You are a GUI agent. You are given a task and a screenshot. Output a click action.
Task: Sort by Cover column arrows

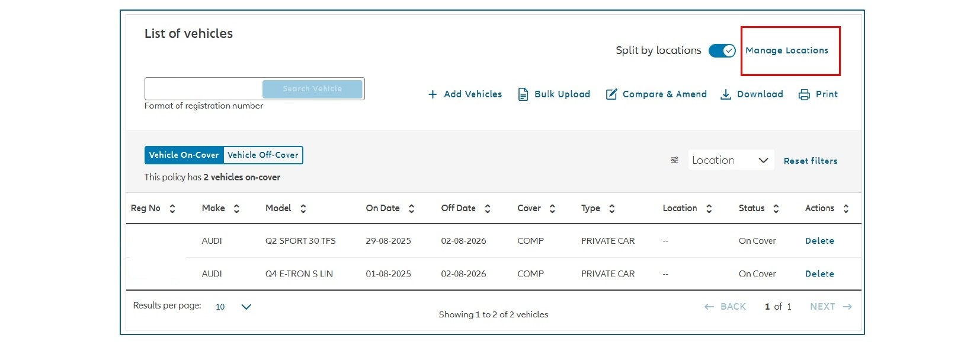(x=552, y=208)
